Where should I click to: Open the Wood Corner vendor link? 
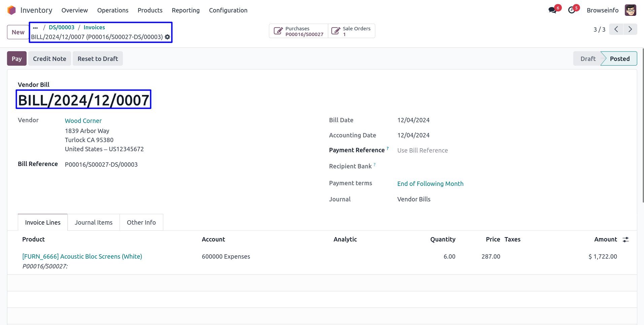click(x=83, y=121)
